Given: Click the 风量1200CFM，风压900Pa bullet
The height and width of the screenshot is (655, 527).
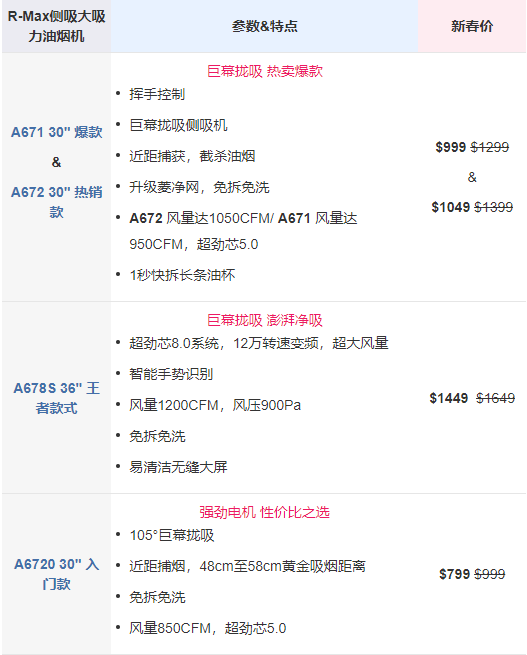Looking at the screenshot, I should pos(215,405).
